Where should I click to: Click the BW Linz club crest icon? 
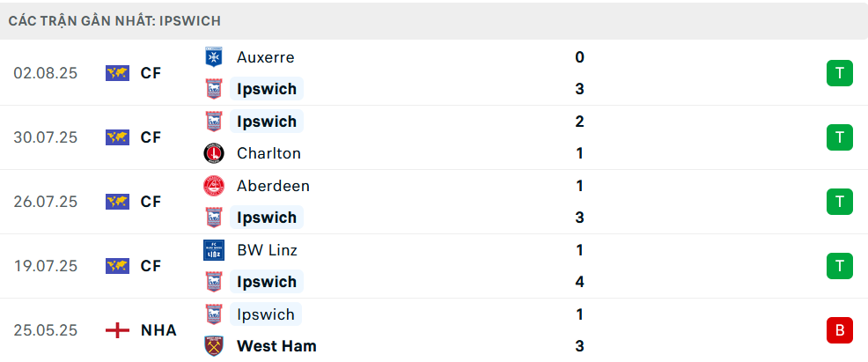(214, 250)
